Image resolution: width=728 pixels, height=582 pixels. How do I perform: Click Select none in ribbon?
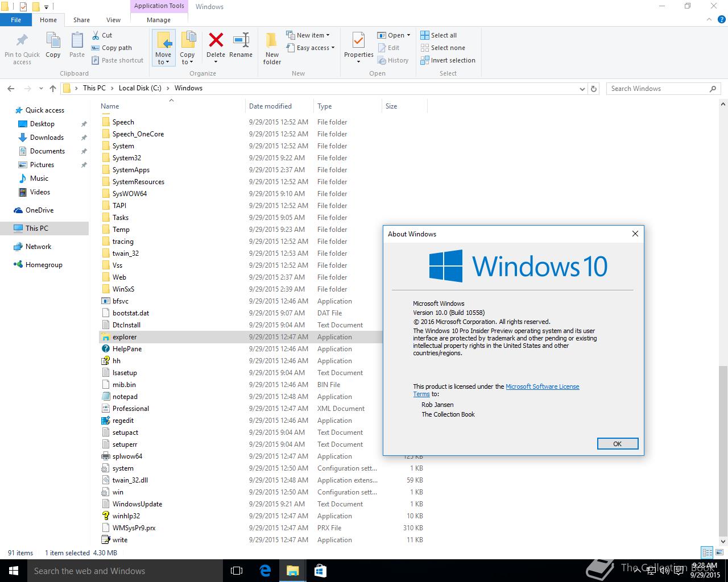tap(442, 48)
